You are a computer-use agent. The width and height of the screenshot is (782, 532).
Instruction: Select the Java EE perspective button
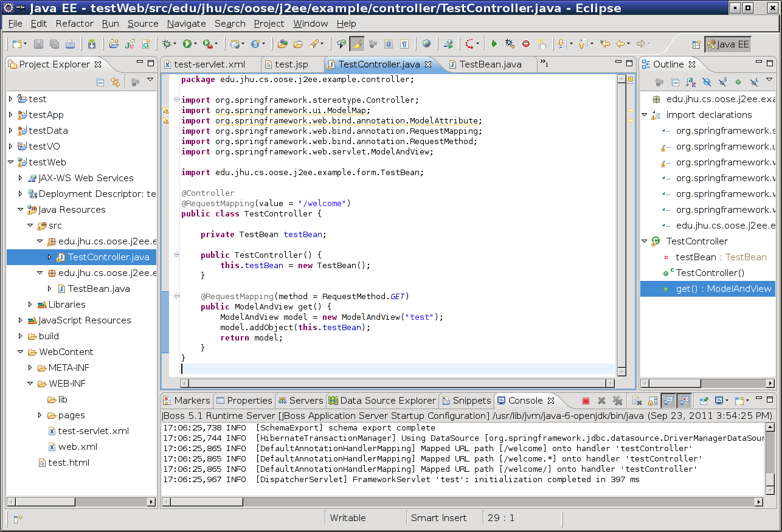[727, 44]
